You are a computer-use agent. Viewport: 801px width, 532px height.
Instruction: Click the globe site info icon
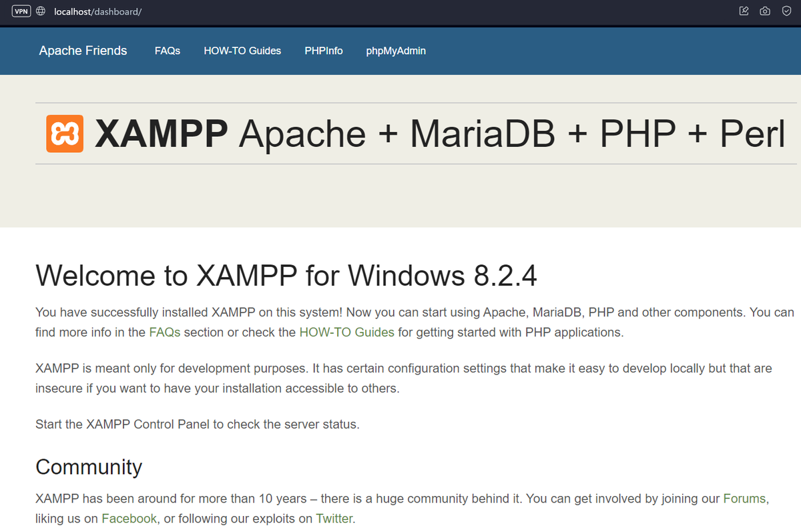click(40, 11)
